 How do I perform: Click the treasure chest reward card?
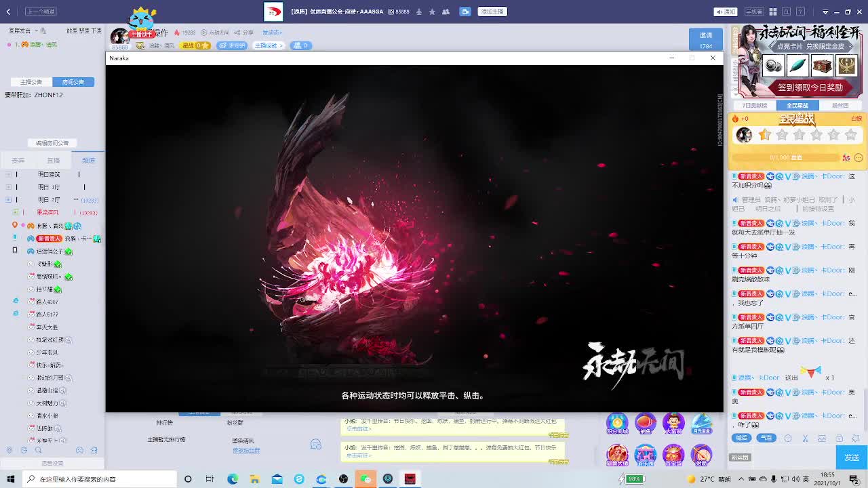pyautogui.click(x=822, y=66)
